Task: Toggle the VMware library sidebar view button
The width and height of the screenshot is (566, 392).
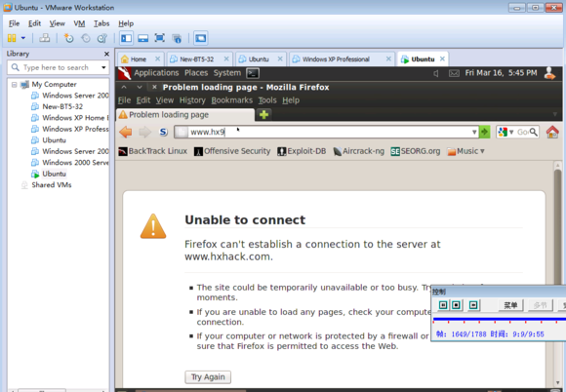Action: click(x=126, y=38)
